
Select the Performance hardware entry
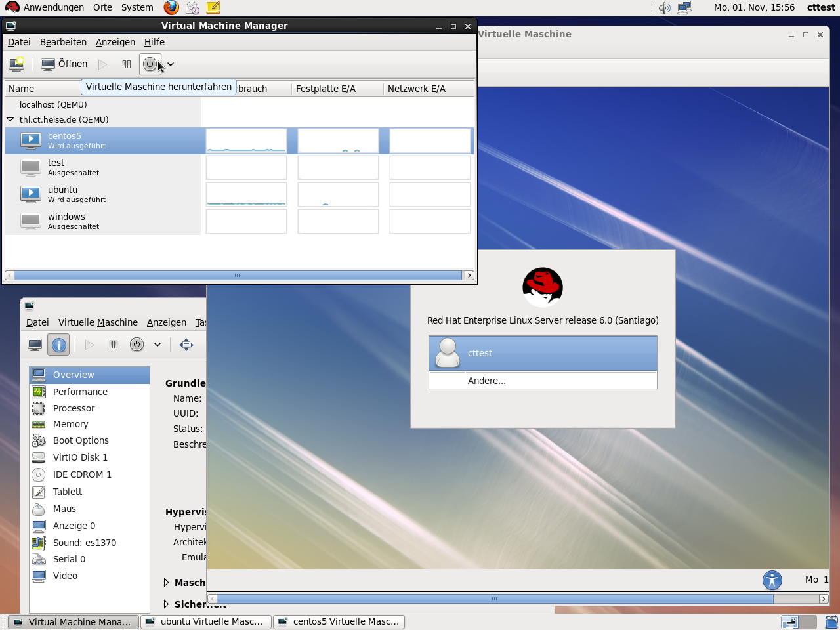pyautogui.click(x=80, y=392)
